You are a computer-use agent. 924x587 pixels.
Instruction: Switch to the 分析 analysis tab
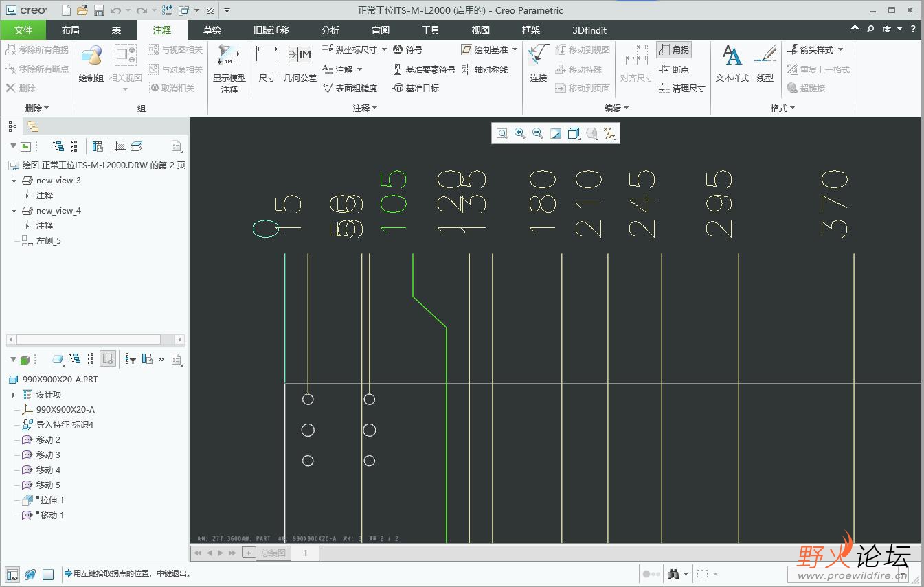pyautogui.click(x=330, y=30)
